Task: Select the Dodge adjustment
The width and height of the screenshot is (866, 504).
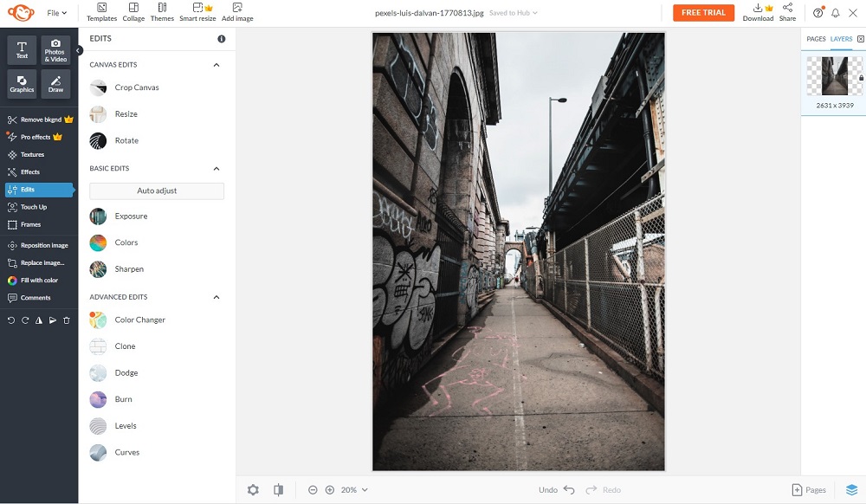Action: point(125,372)
